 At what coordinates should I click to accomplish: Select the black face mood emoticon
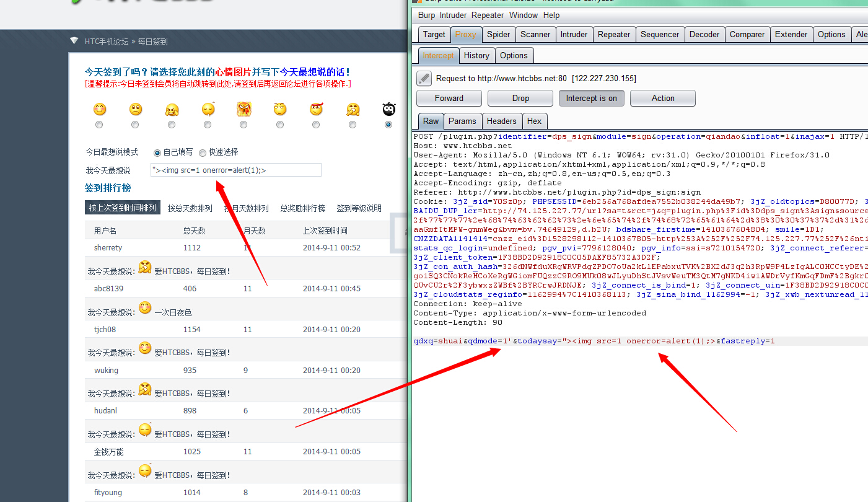point(389,109)
